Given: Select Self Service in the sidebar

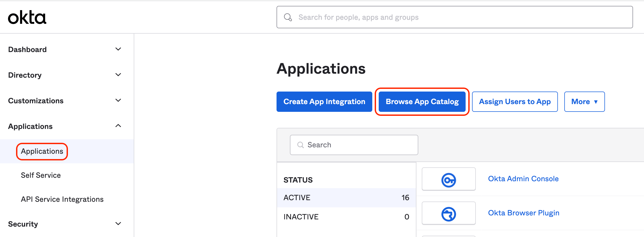Looking at the screenshot, I should click(41, 175).
